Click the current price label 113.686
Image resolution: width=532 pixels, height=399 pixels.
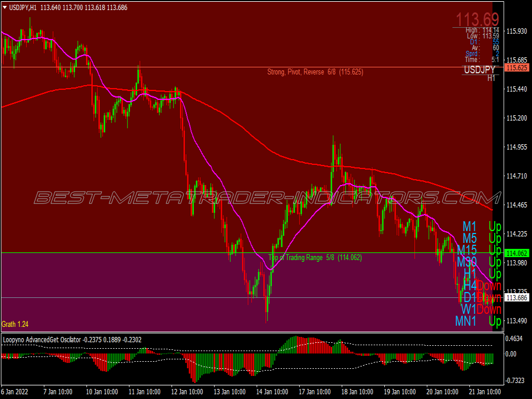click(x=517, y=298)
